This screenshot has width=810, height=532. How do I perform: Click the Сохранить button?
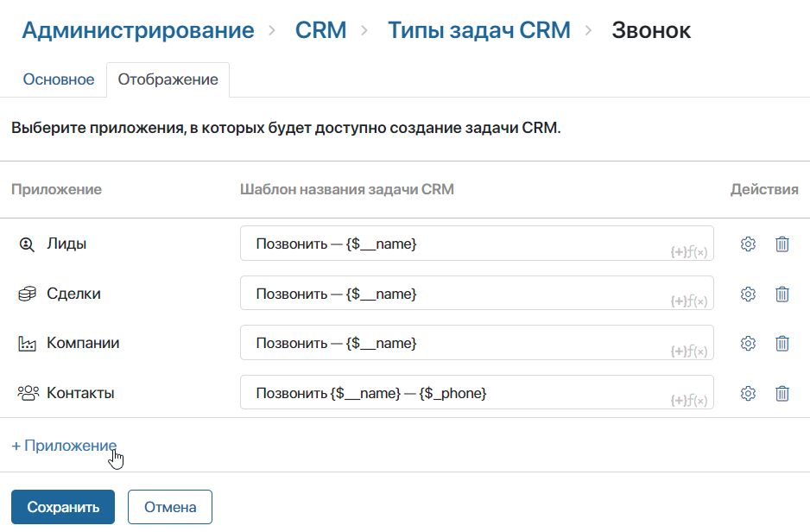(63, 507)
